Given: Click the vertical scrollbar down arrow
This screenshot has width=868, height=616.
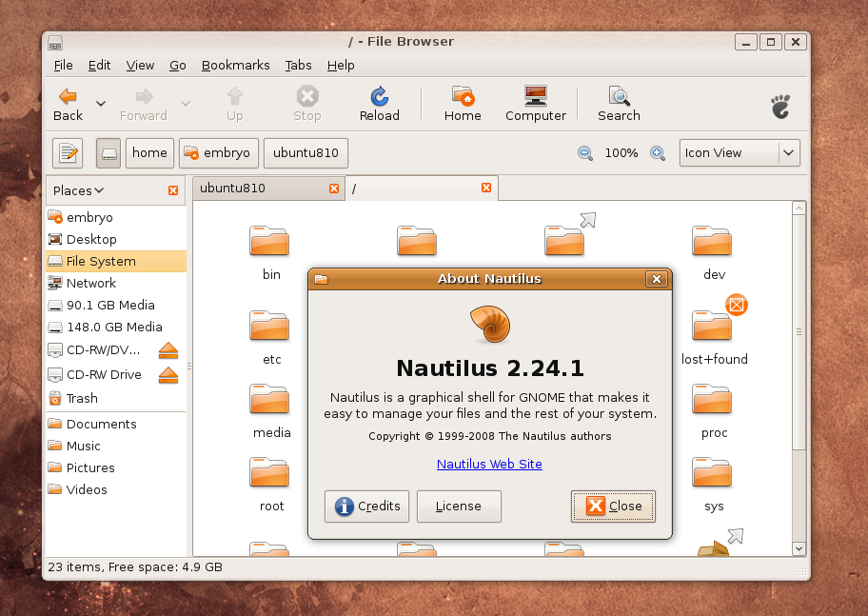Looking at the screenshot, I should pyautogui.click(x=799, y=548).
